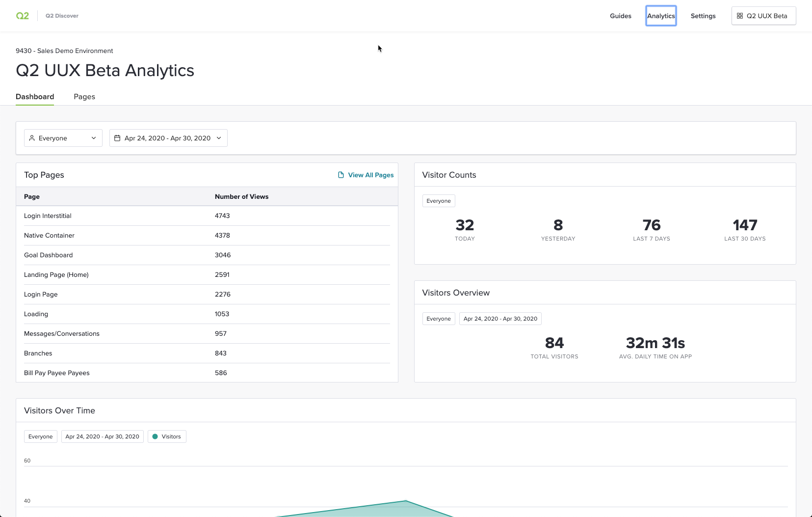Click the Everyone tag in Visitors Overview
This screenshot has height=517, width=812.
pyautogui.click(x=439, y=319)
